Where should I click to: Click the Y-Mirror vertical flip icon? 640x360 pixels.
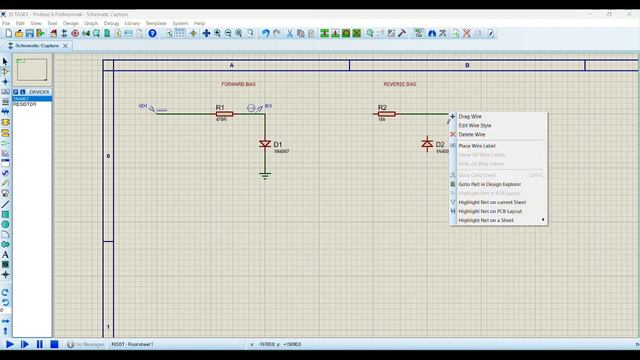pos(5,331)
